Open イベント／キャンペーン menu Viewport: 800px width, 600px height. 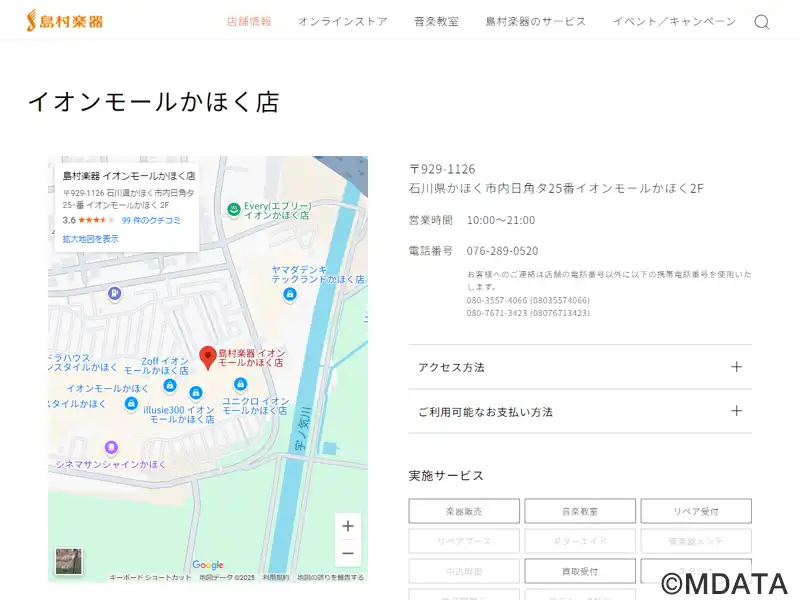click(x=674, y=21)
